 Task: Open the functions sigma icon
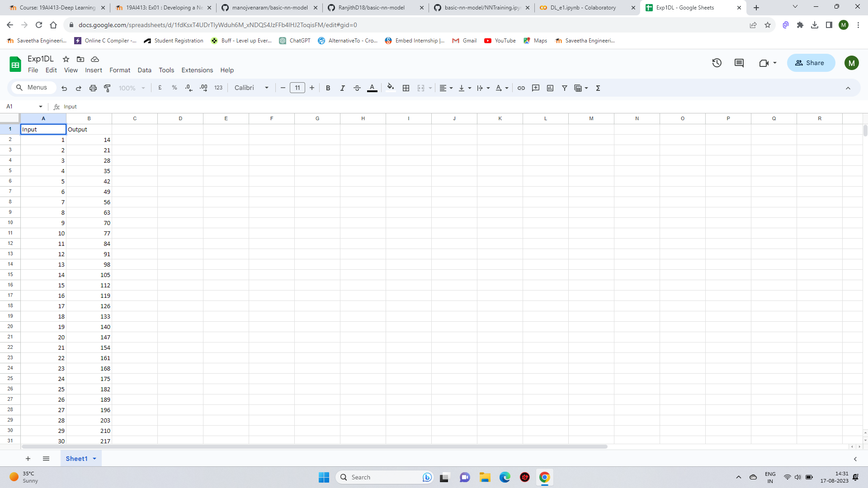point(598,88)
